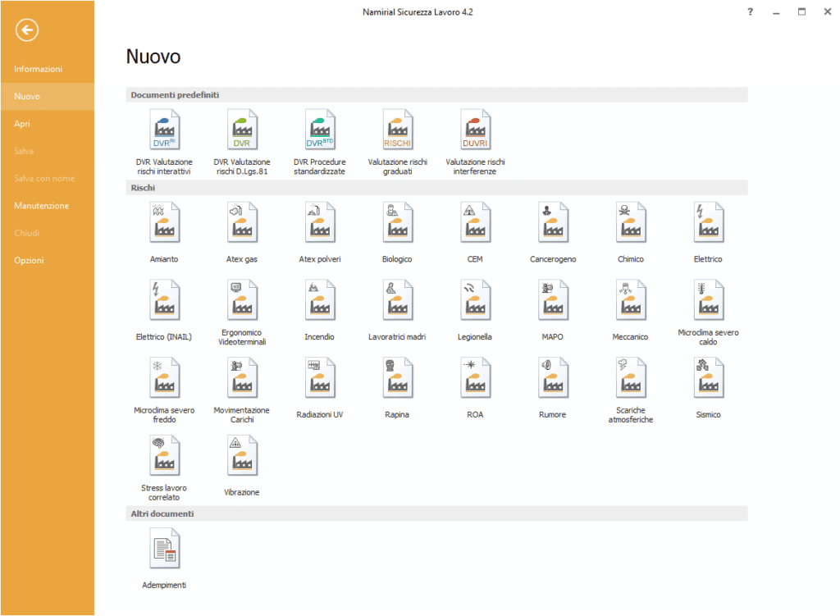The height and width of the screenshot is (616, 840).
Task: Create DUVRI Valutazione rischi interferenze document
Action: point(475,130)
